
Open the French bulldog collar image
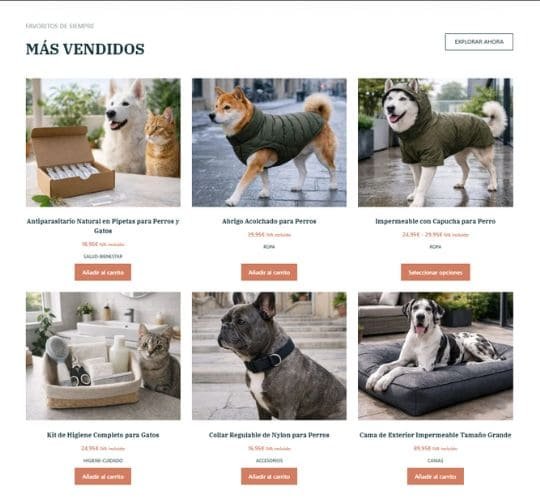click(269, 356)
